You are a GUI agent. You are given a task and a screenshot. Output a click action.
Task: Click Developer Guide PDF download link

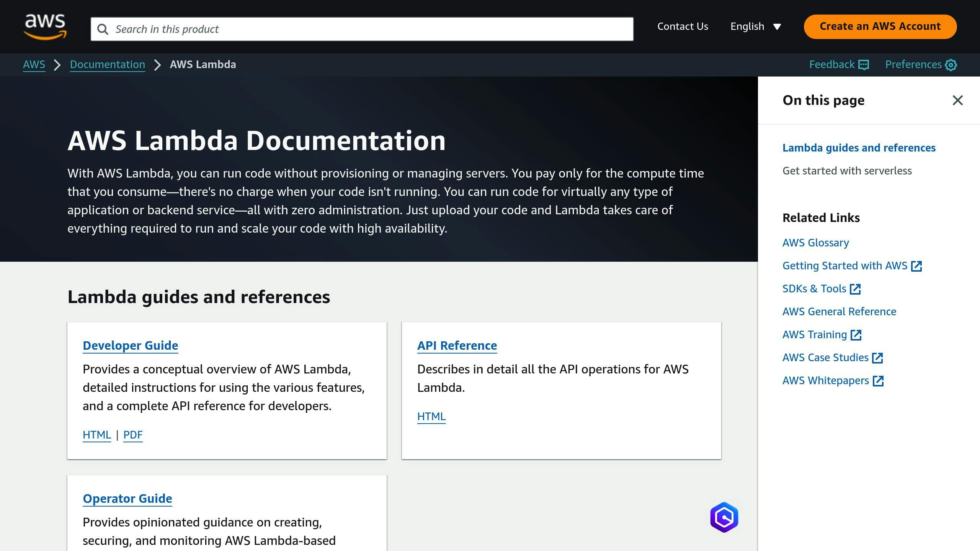click(132, 434)
